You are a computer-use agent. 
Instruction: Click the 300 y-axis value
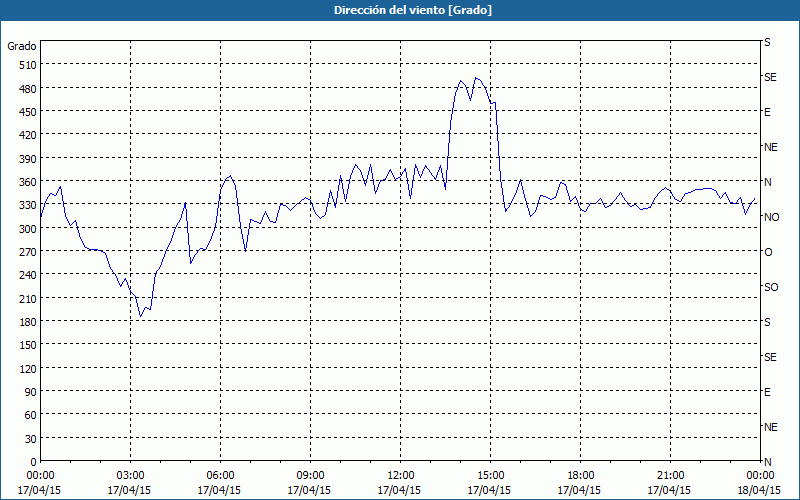[x=28, y=229]
